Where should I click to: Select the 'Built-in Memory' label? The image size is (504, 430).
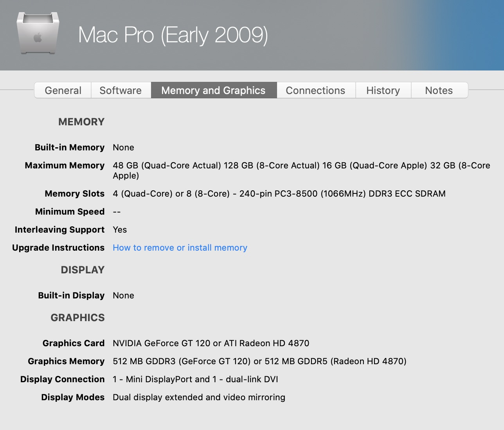coord(70,147)
